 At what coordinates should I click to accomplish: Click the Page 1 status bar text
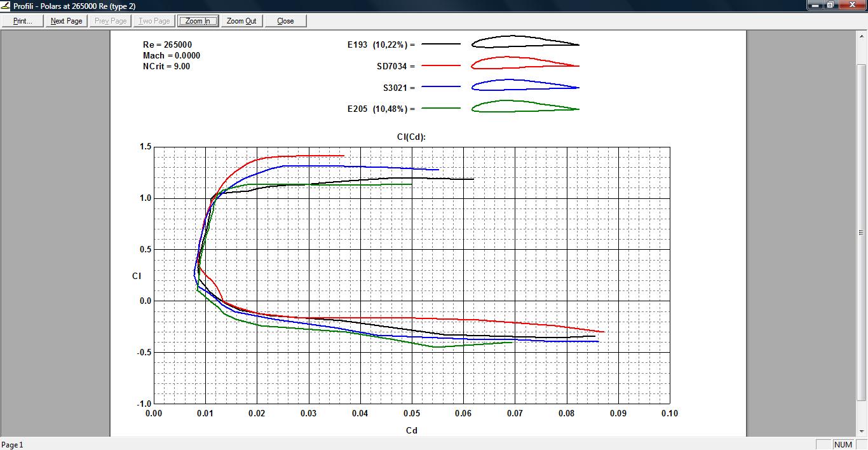[12, 445]
